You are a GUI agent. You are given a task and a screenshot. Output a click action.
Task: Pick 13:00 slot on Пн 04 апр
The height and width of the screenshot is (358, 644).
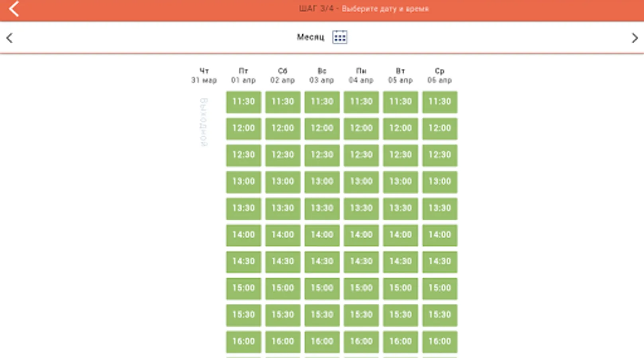point(361,182)
